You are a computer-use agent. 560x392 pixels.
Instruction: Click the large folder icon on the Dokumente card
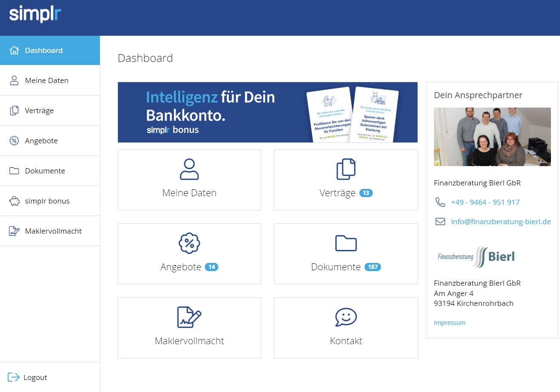pyautogui.click(x=346, y=243)
